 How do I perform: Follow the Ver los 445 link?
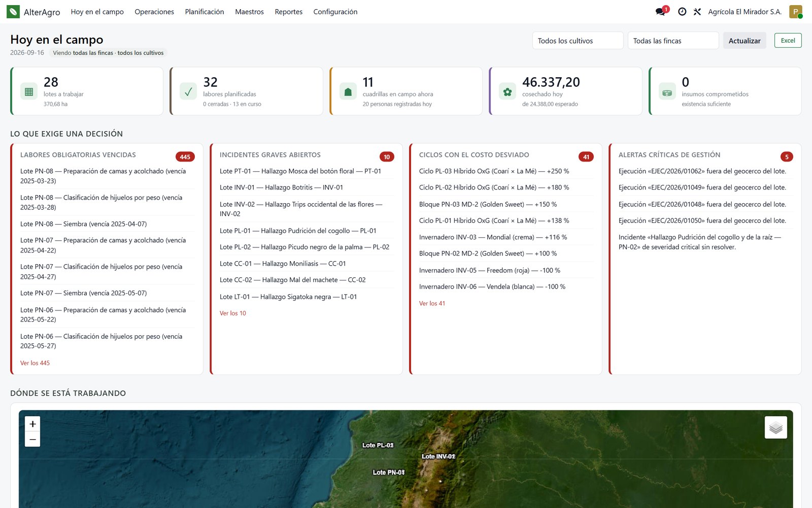click(x=35, y=363)
